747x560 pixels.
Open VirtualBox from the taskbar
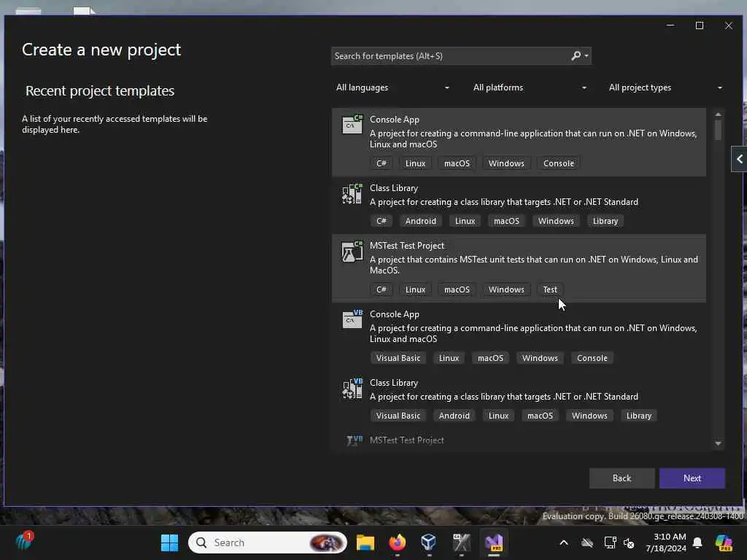click(x=428, y=542)
